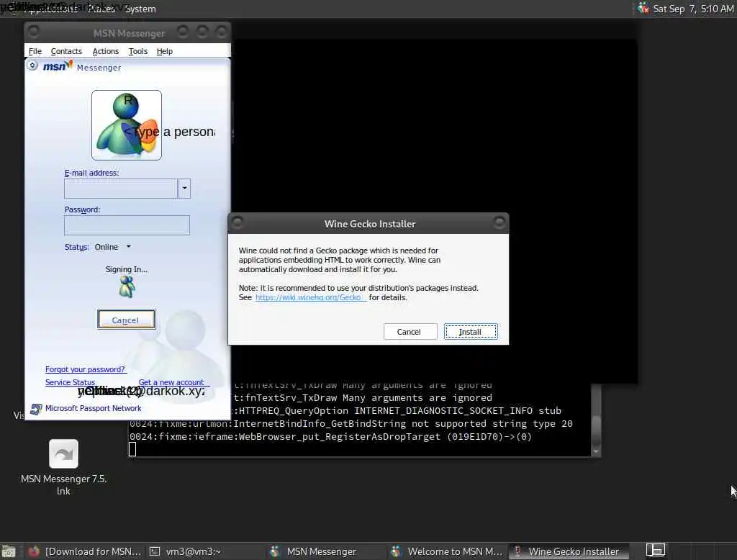737x560 pixels.
Task: Open the File menu in MSN Messenger
Action: [35, 51]
